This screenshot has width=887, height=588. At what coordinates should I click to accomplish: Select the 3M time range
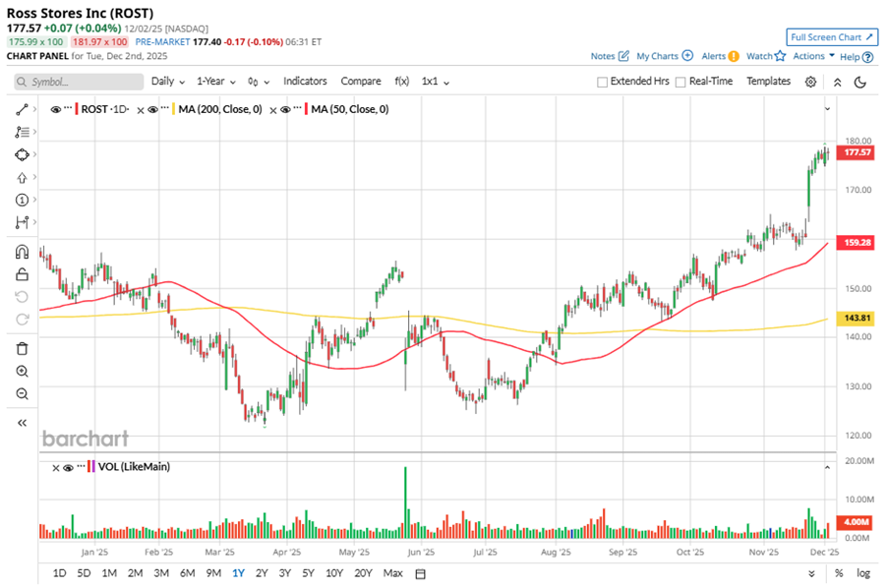click(161, 573)
